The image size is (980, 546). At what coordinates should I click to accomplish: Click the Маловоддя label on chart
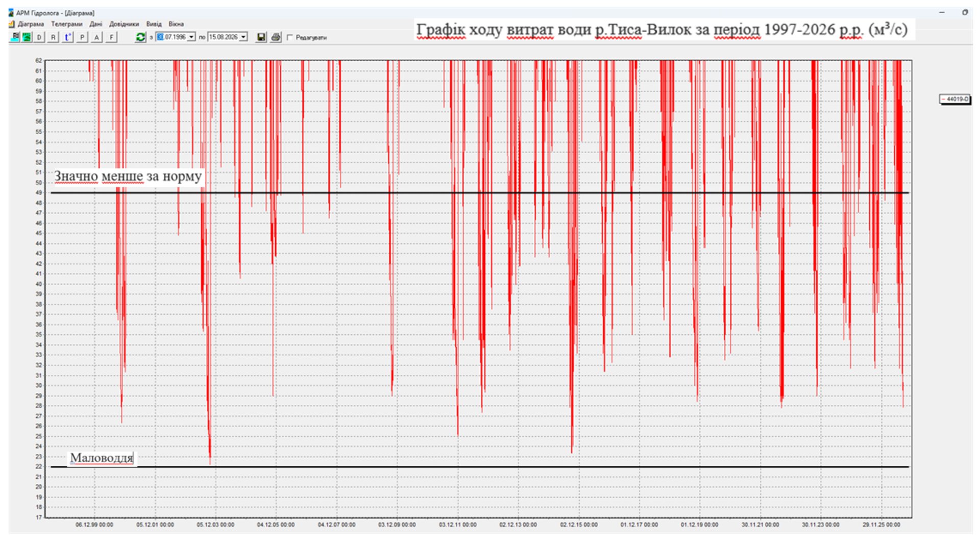[x=102, y=458]
